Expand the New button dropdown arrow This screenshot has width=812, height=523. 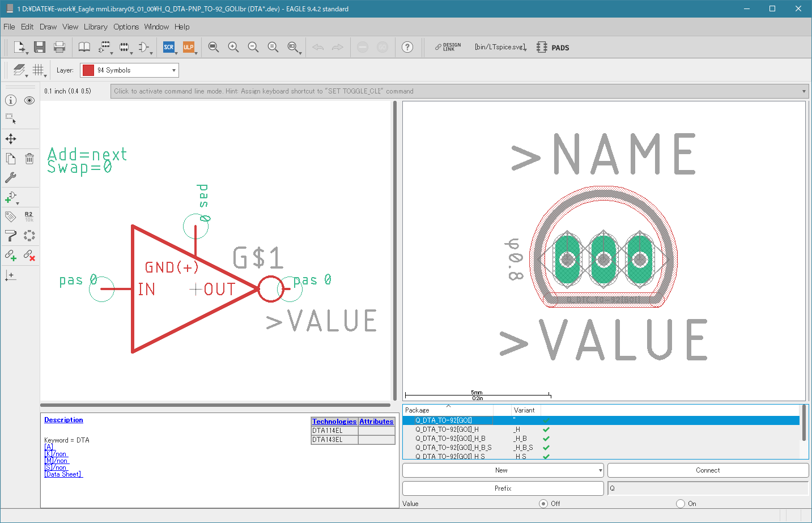coord(600,470)
